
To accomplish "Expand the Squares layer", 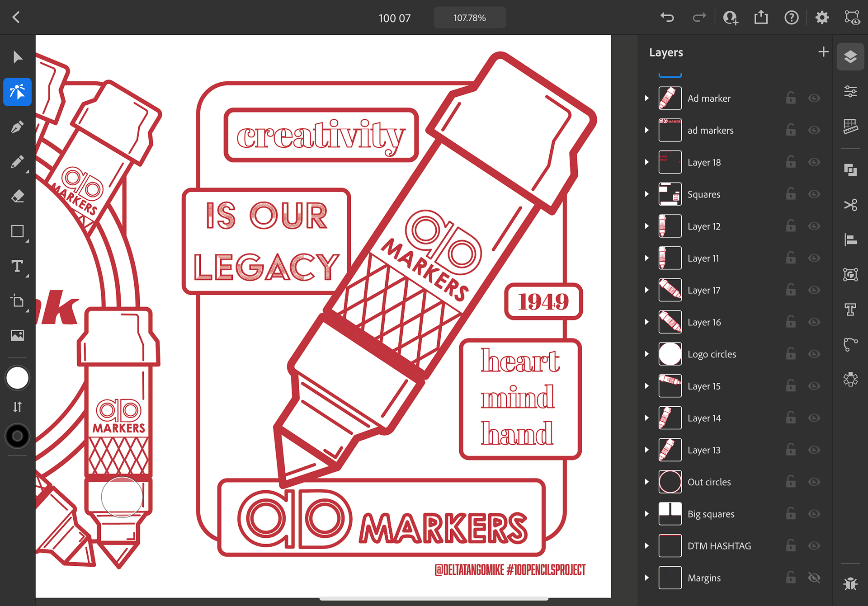I will click(x=646, y=194).
